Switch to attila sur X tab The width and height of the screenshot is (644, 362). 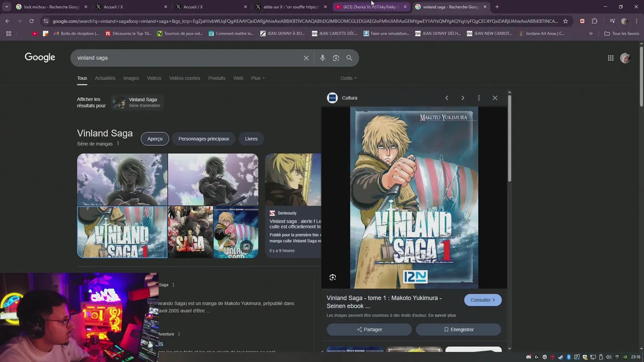click(x=291, y=7)
